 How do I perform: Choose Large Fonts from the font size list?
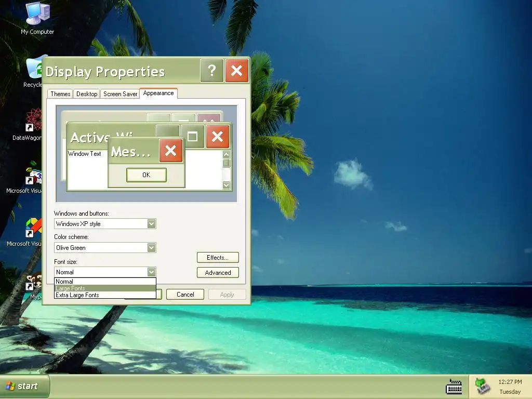click(x=105, y=288)
